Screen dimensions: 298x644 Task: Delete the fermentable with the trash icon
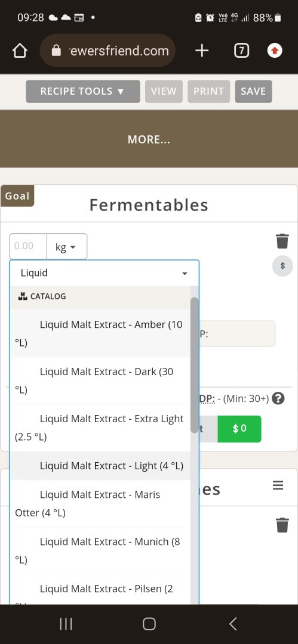(x=282, y=241)
